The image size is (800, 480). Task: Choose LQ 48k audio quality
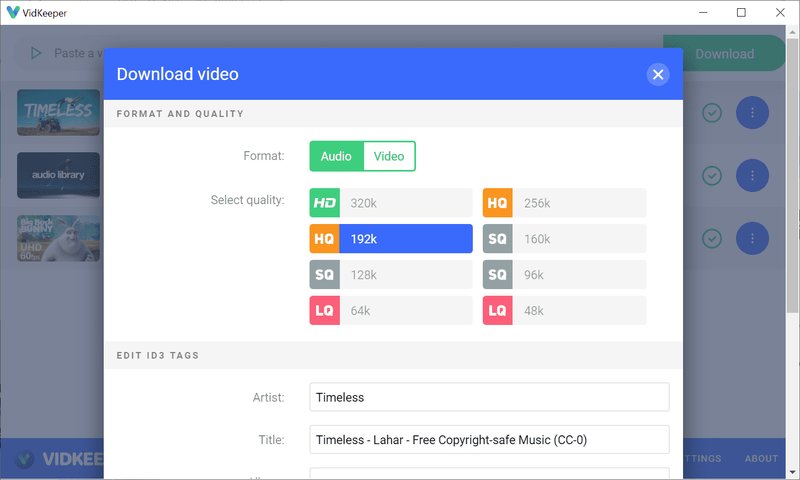click(564, 310)
